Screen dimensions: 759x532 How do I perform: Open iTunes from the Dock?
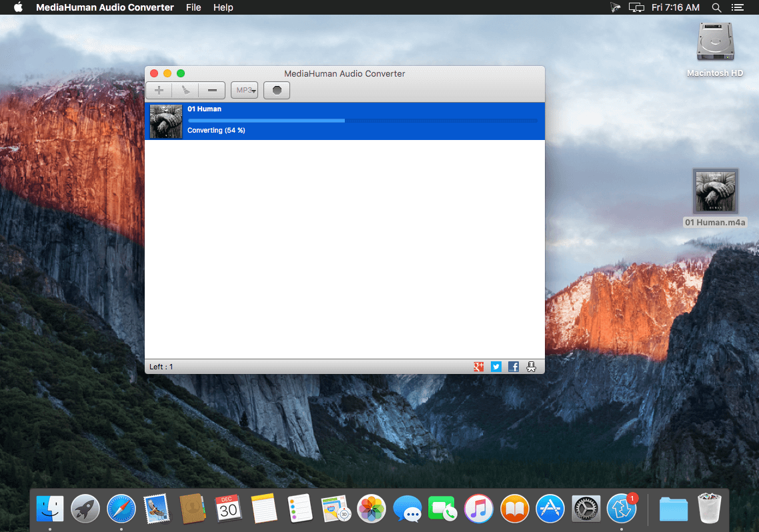point(478,509)
